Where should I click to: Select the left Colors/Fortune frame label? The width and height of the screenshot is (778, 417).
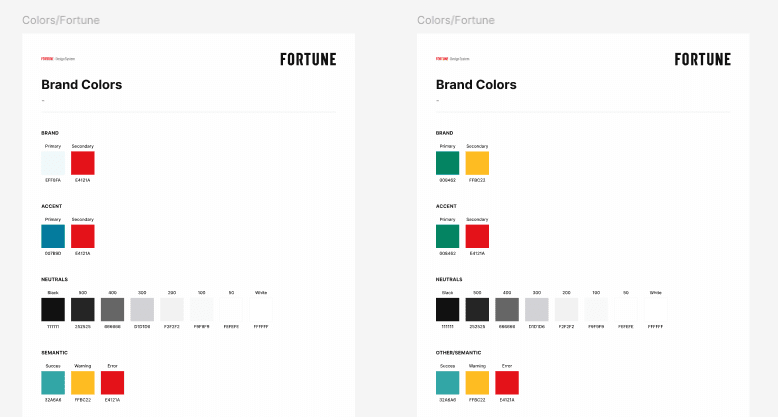coord(61,20)
